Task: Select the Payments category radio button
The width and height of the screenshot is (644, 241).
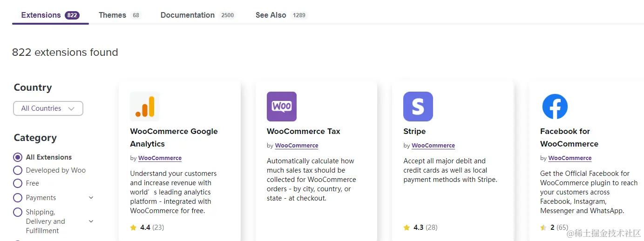Action: click(x=18, y=198)
